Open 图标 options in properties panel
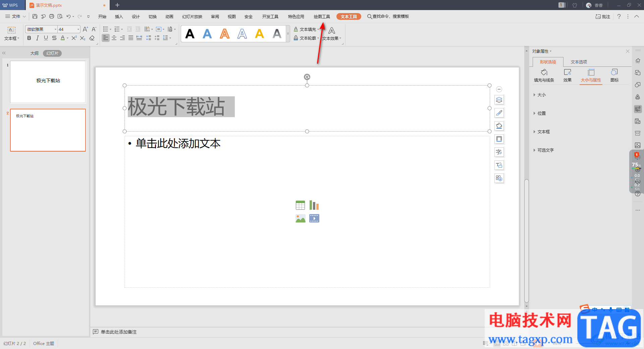The image size is (644, 349). (614, 76)
